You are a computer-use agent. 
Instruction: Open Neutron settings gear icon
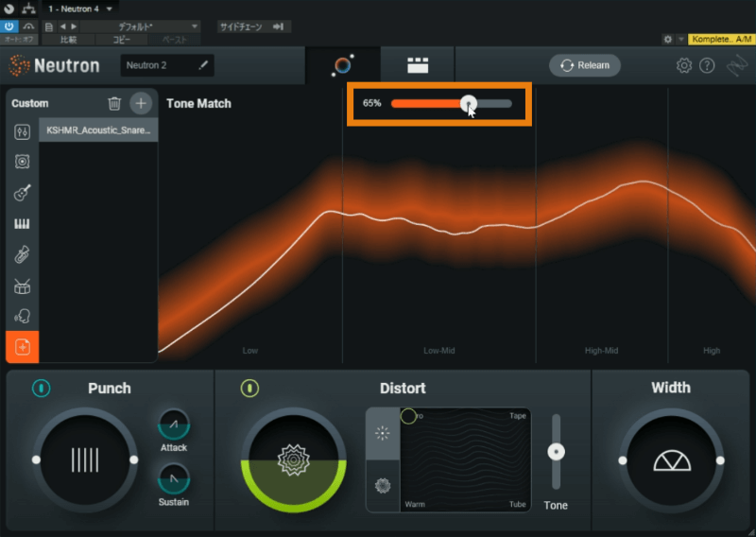[x=683, y=65]
